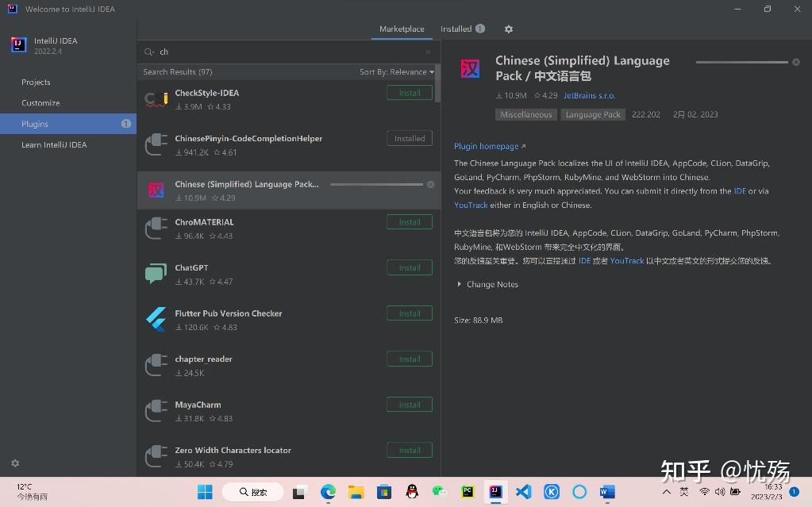Image resolution: width=812 pixels, height=507 pixels.
Task: Click the Flutter Pub Version Checker icon
Action: (x=156, y=319)
